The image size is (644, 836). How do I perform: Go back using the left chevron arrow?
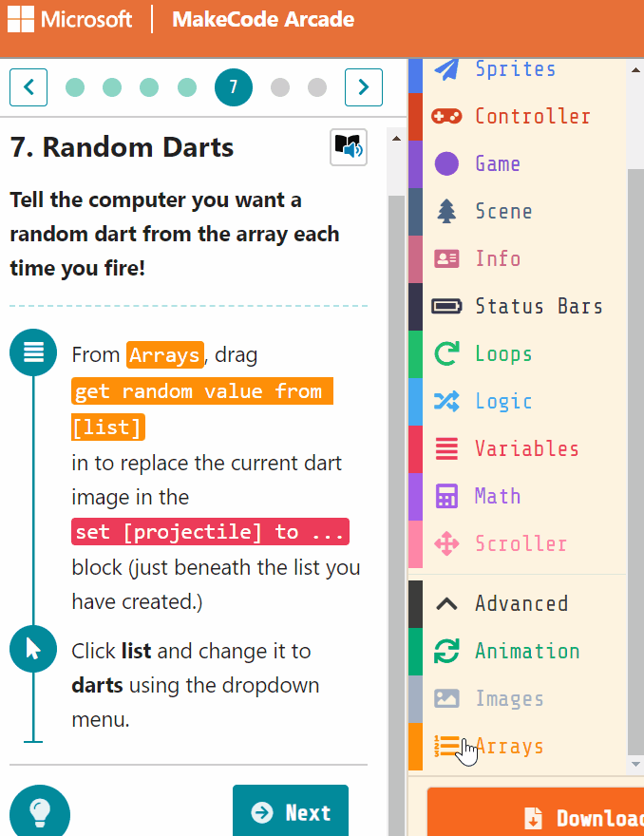pos(28,86)
